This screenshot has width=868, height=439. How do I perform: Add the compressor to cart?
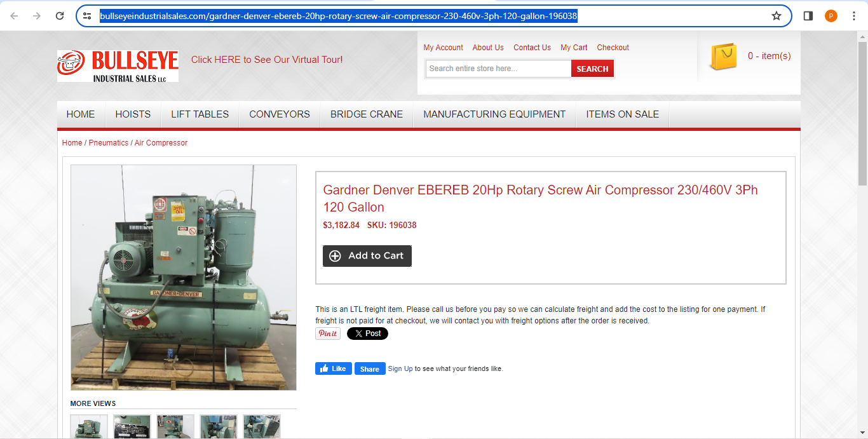367,256
